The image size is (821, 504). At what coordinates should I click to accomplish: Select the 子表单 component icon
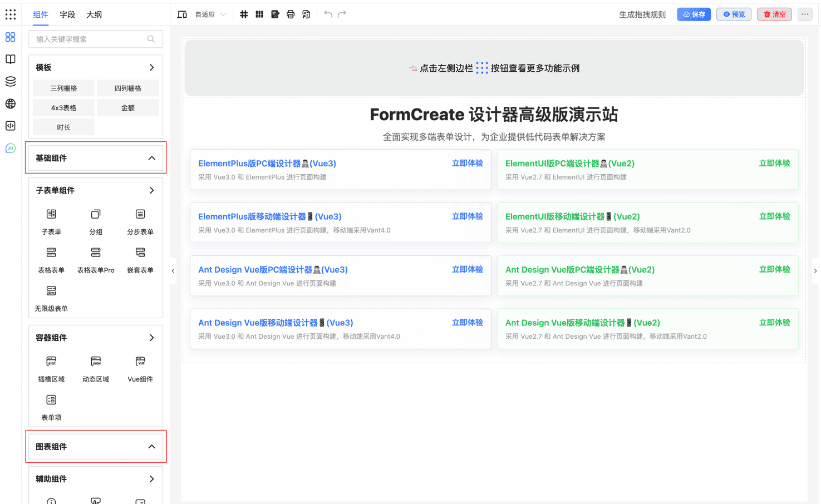[51, 214]
